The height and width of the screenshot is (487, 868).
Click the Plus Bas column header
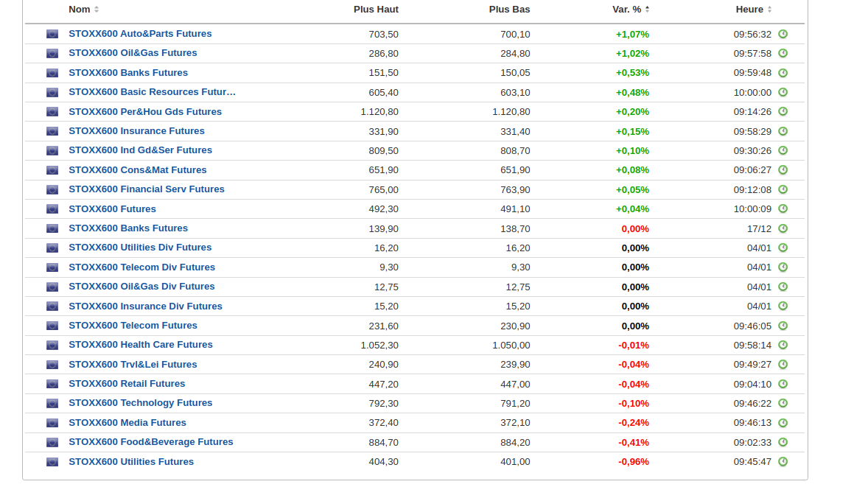click(x=509, y=9)
